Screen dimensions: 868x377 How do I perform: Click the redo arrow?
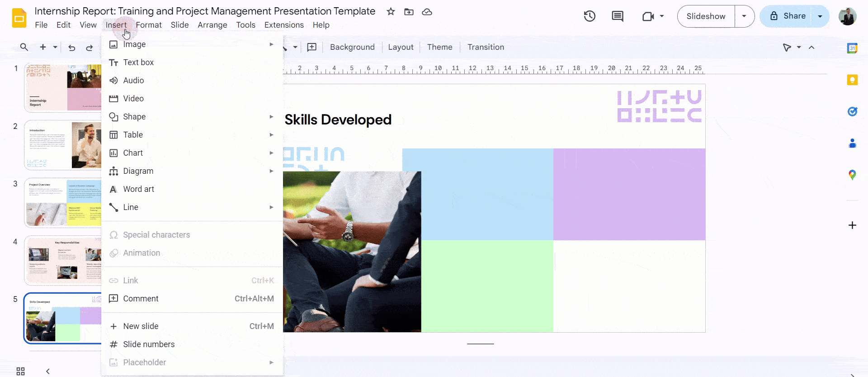click(90, 48)
